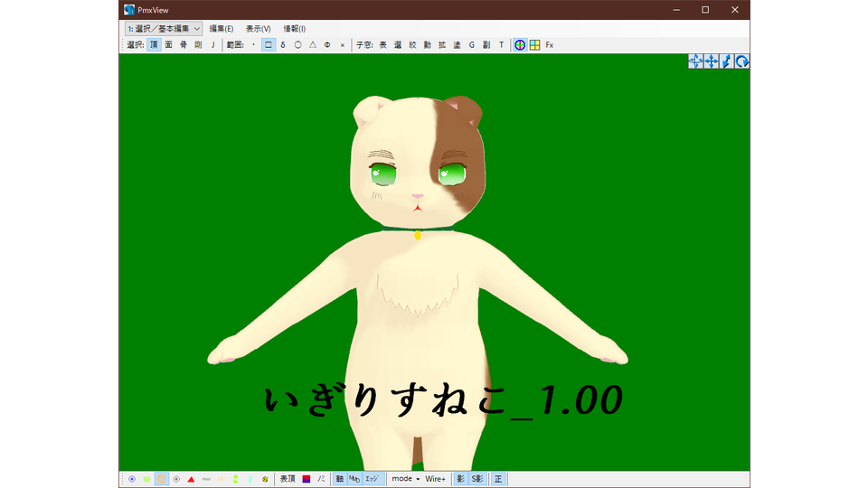The image size is (868, 488).
Task: Toggle the MMD display mode
Action: (354, 479)
